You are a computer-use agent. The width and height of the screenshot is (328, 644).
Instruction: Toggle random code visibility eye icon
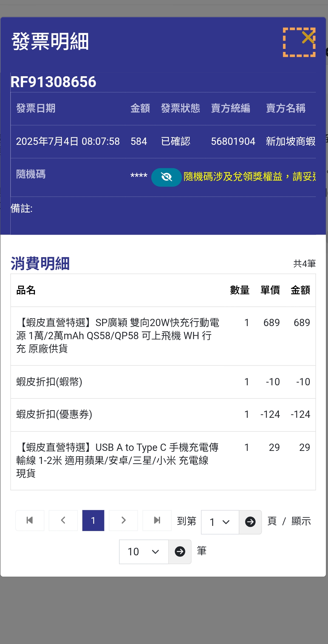click(x=166, y=177)
